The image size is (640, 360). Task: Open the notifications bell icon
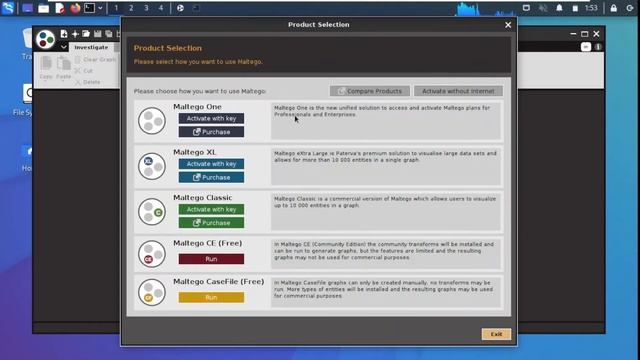pyautogui.click(x=559, y=8)
